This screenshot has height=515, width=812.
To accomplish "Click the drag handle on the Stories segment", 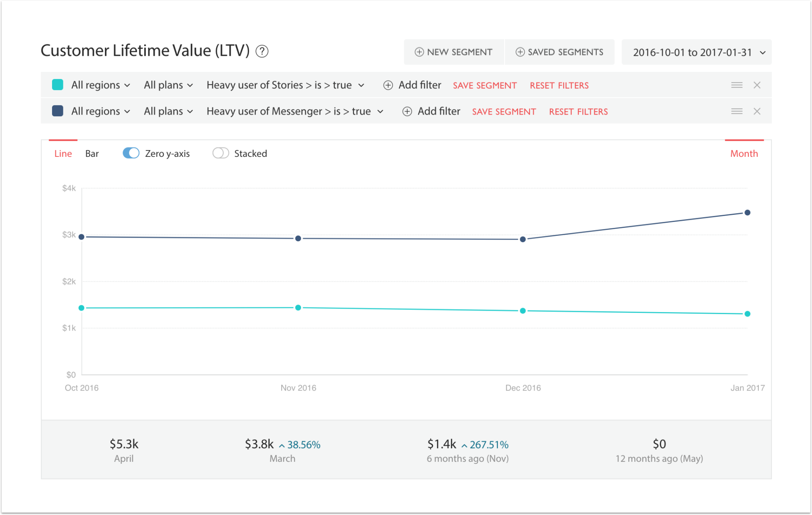I will pyautogui.click(x=736, y=85).
